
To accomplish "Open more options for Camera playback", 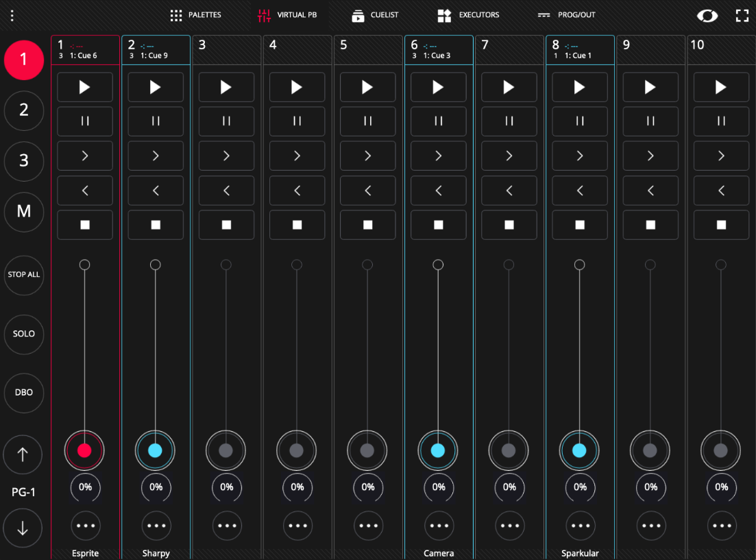I will click(x=439, y=526).
